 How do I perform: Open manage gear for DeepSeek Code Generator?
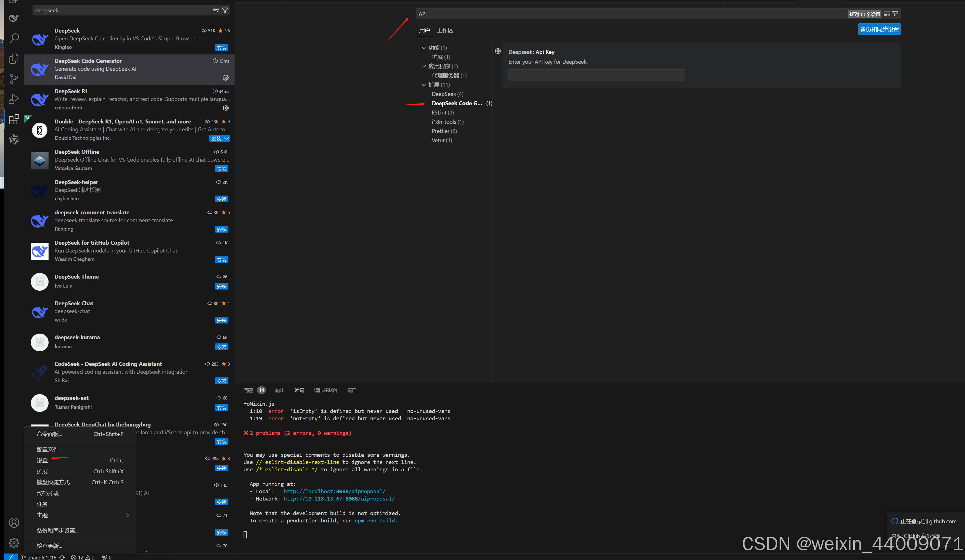pos(226,78)
